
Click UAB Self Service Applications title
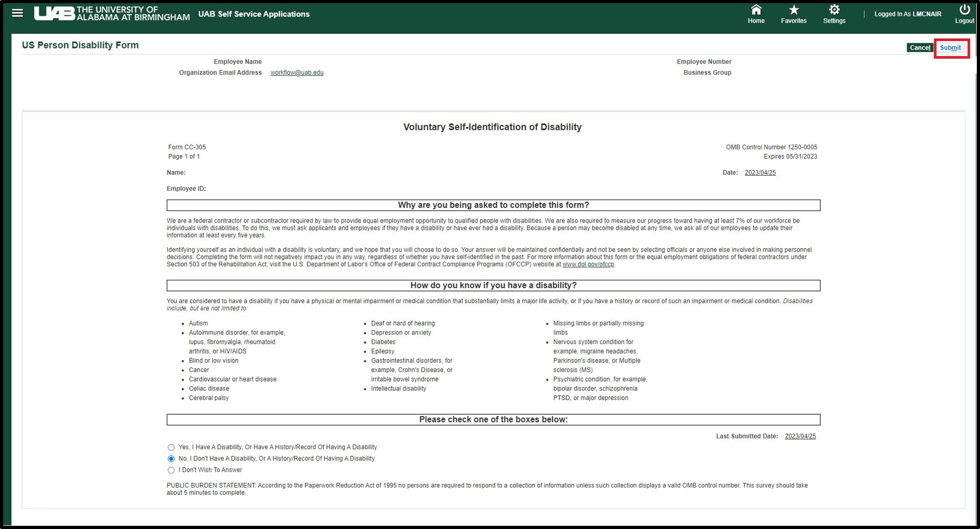coord(254,14)
